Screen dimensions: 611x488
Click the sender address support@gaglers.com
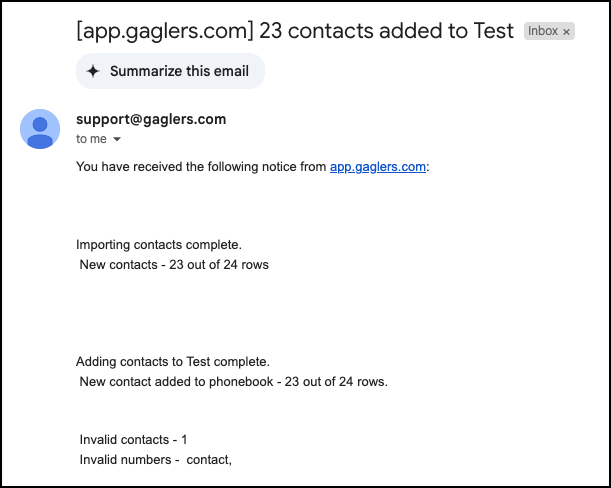point(151,119)
